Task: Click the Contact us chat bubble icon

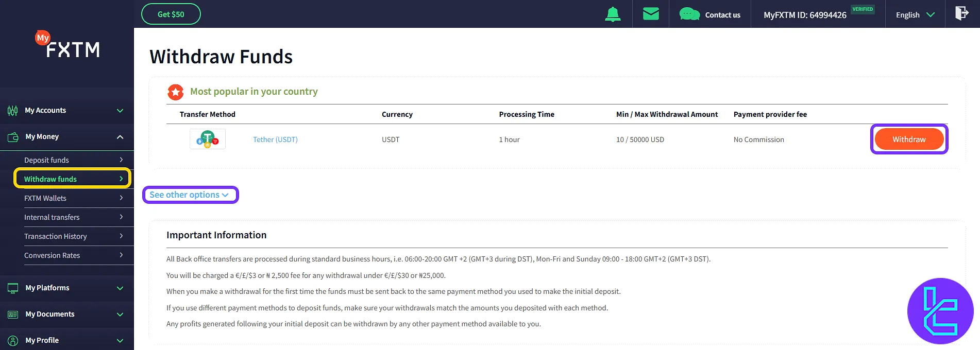Action: [689, 14]
